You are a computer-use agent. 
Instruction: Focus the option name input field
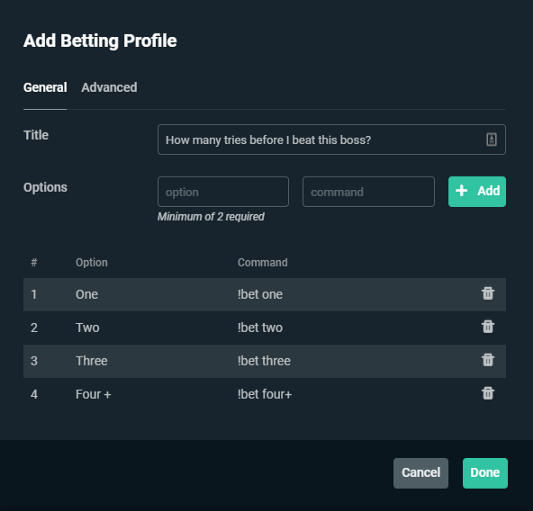coord(223,191)
